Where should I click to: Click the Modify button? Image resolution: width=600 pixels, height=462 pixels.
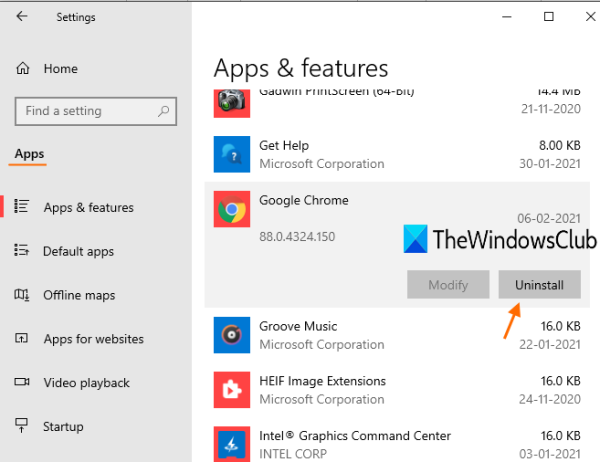point(448,285)
